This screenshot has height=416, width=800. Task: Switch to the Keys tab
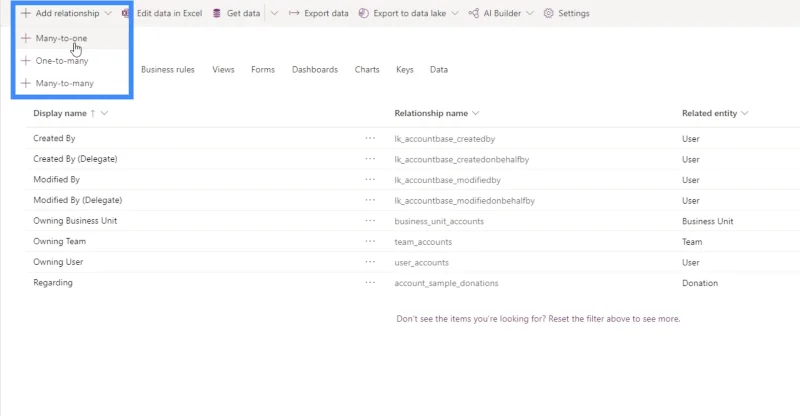[405, 69]
